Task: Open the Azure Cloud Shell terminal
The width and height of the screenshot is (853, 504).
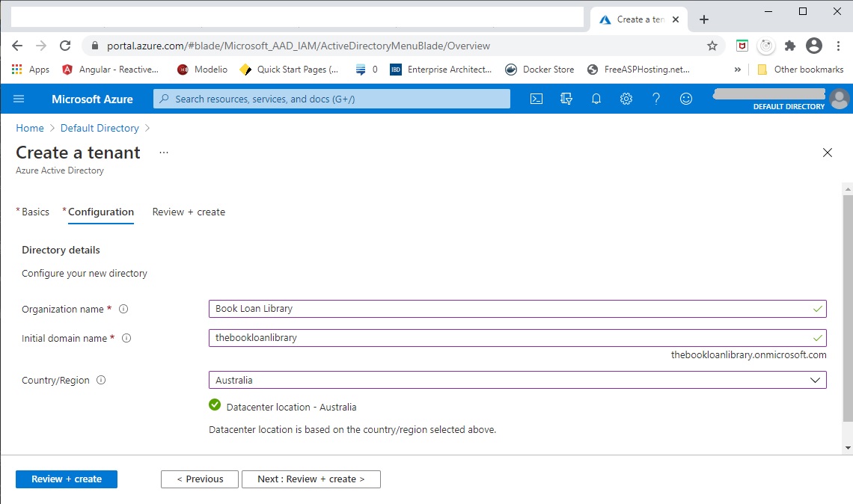Action: pos(536,98)
